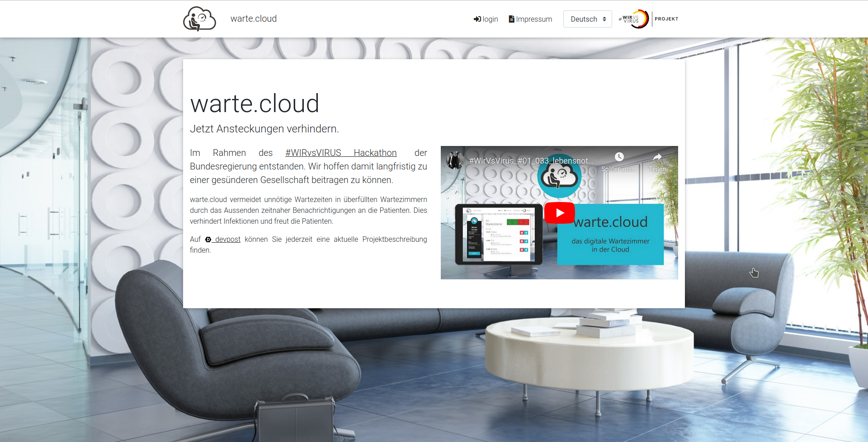This screenshot has width=868, height=442.
Task: Open the Deutsch language dropdown
Action: click(588, 19)
